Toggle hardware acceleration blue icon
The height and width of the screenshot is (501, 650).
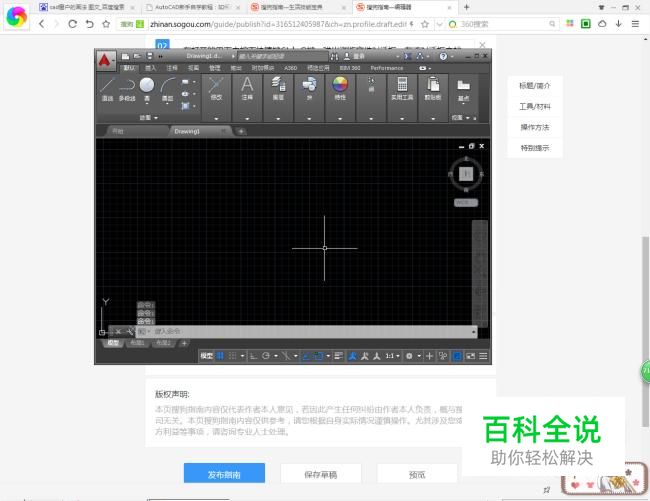coord(457,356)
